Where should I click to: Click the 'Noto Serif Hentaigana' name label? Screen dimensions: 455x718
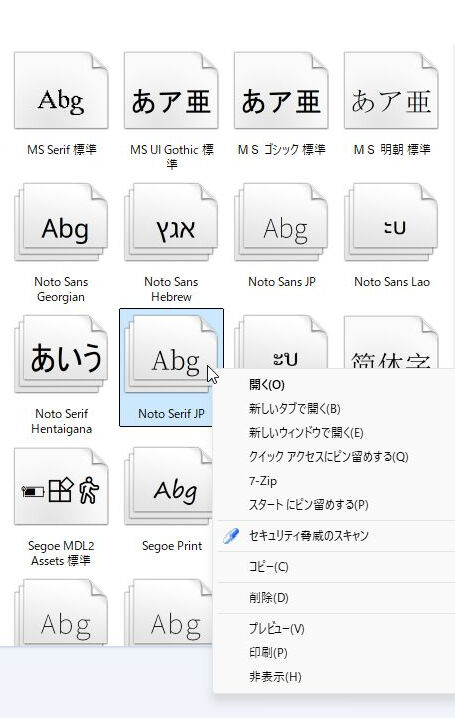pyautogui.click(x=61, y=421)
